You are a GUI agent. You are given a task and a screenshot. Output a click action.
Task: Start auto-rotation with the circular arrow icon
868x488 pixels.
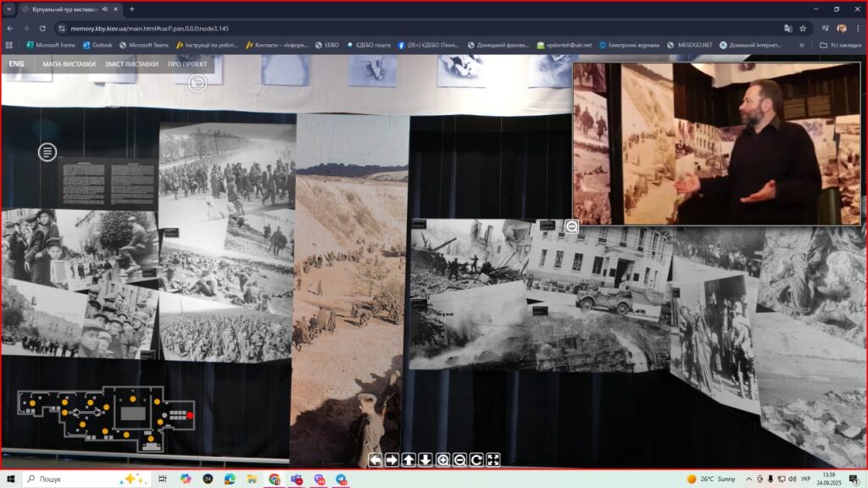point(476,460)
